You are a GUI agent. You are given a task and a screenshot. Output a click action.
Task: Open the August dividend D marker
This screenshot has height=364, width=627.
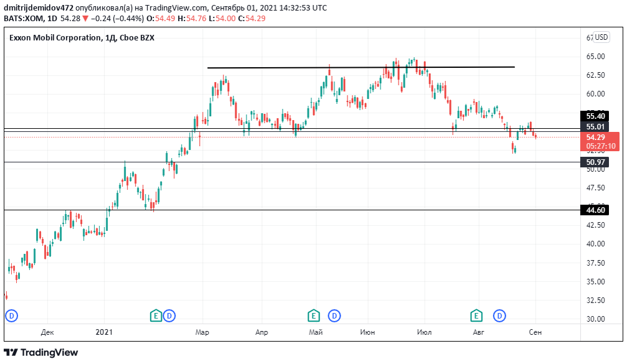(499, 316)
